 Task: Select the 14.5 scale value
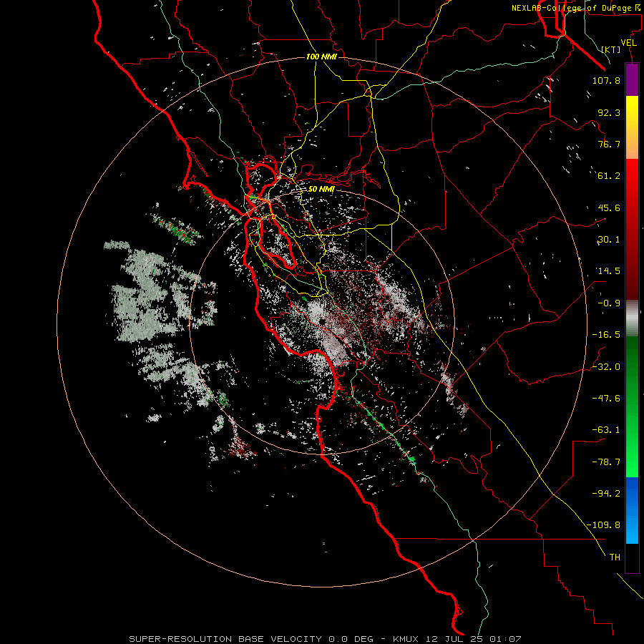pyautogui.click(x=609, y=271)
